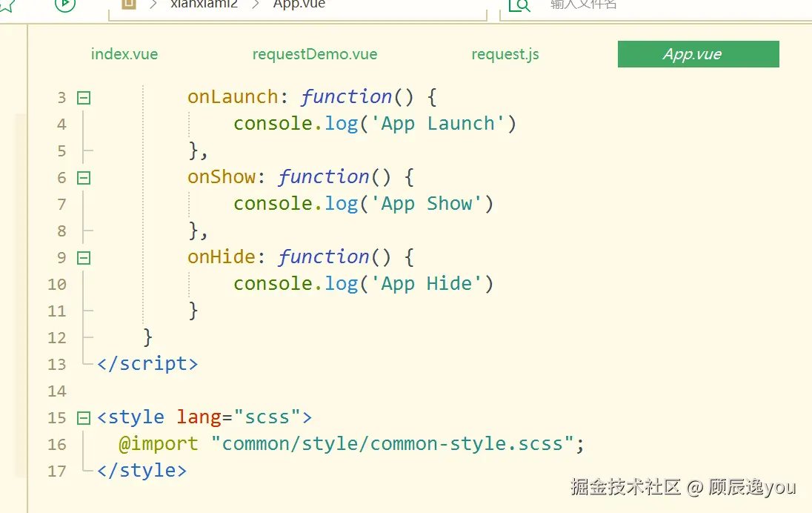This screenshot has width=812, height=513.
Task: Click the run play icon in toolbar
Action: 65,4
